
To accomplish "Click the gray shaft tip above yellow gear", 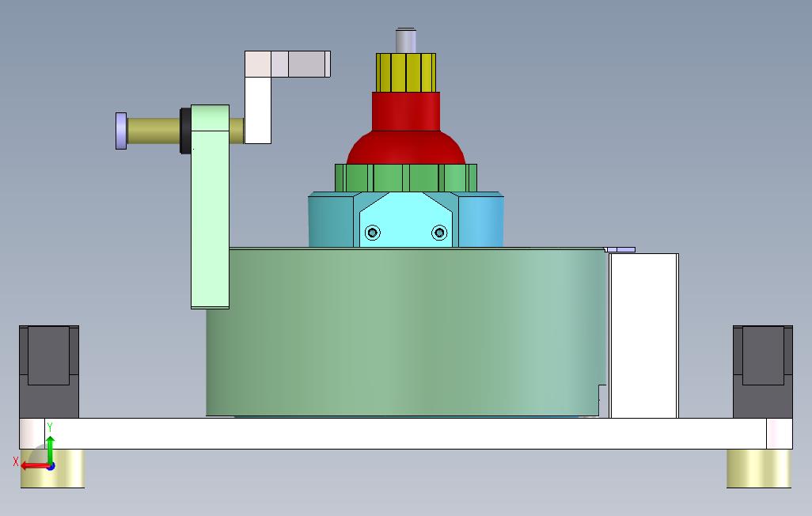I will click(x=405, y=40).
